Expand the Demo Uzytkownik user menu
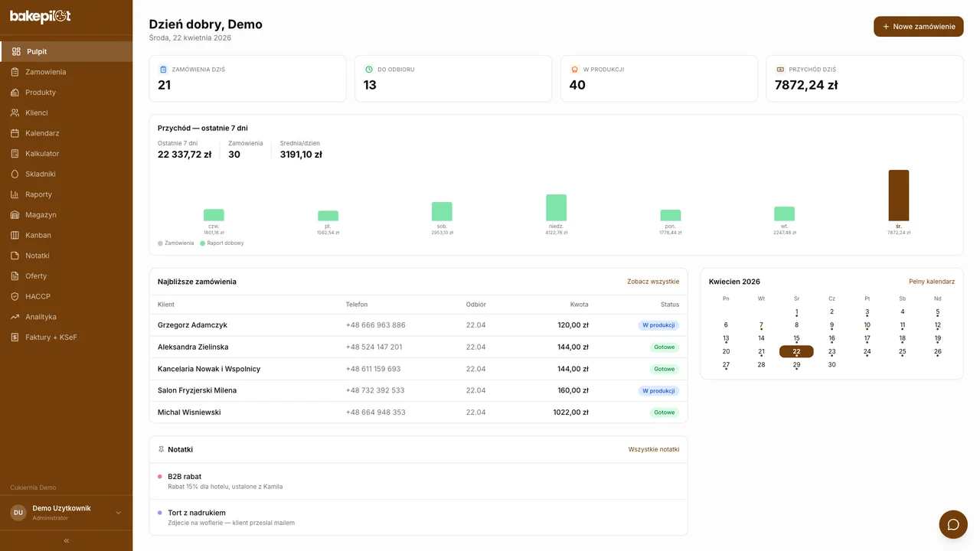 tap(66, 513)
